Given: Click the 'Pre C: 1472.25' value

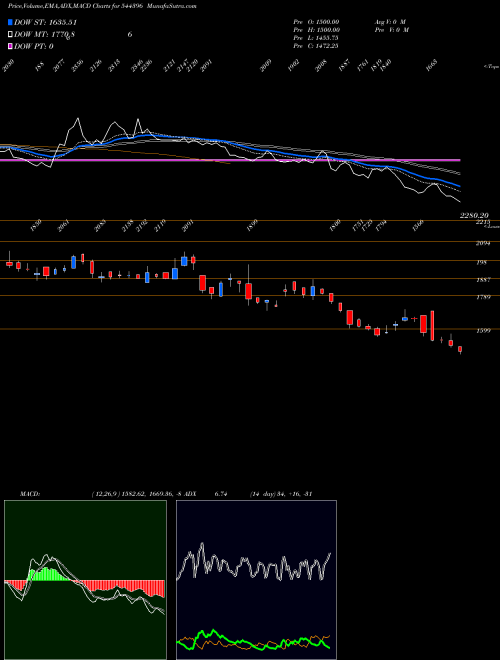Looking at the screenshot, I should pos(316,46).
